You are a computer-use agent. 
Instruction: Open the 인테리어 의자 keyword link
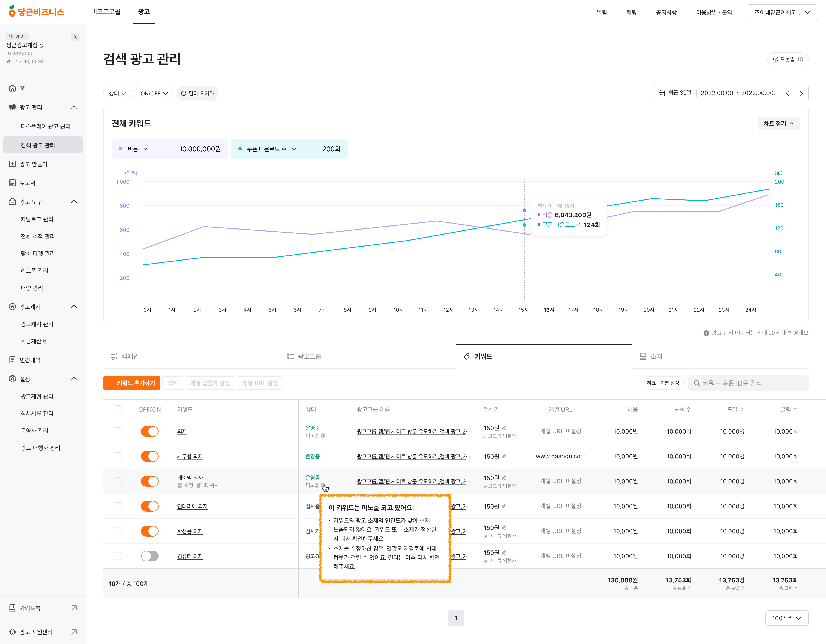[192, 506]
